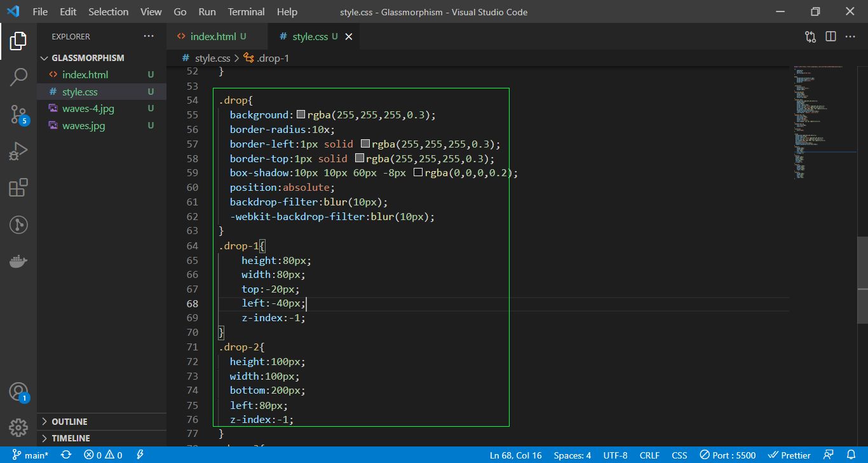Screen dimensions: 868x463
Task: Open the File menu
Action: [40, 11]
